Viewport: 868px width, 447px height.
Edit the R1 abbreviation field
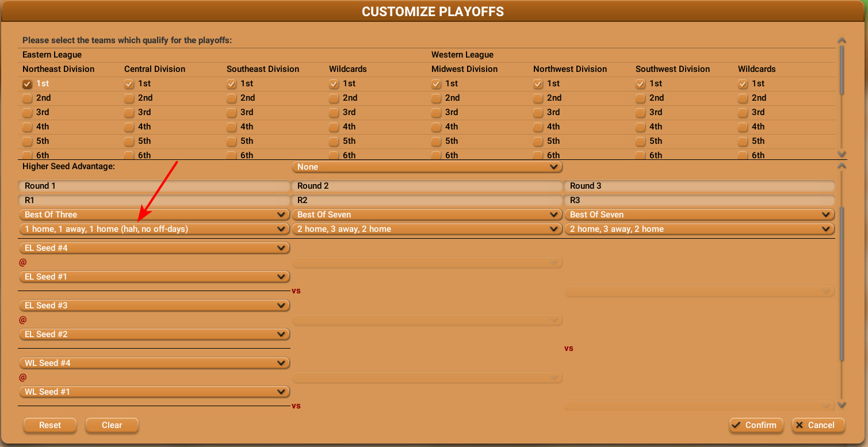coord(154,200)
